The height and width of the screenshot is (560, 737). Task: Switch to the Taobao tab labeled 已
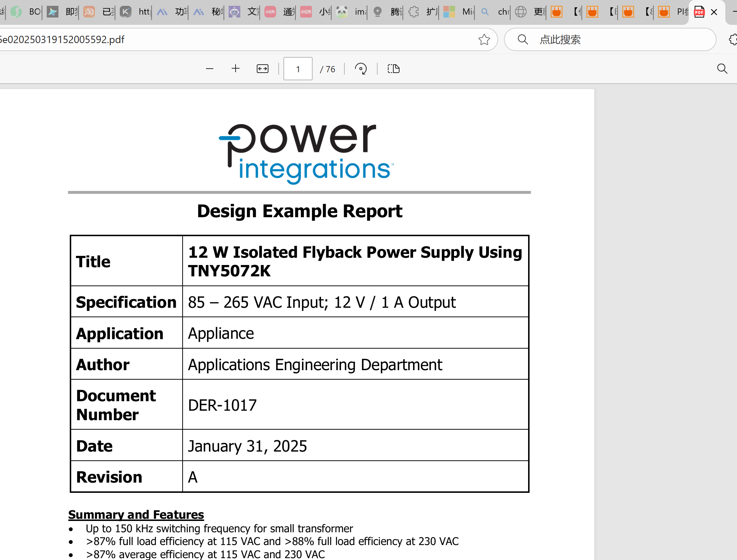coord(99,12)
